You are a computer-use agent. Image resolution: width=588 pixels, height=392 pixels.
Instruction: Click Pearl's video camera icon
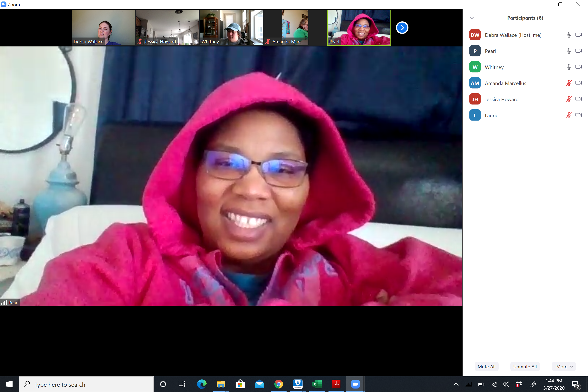tap(579, 51)
